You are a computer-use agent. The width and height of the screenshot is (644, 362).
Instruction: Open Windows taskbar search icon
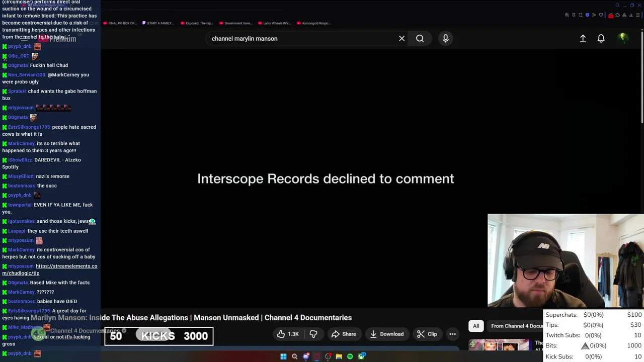pos(294,356)
